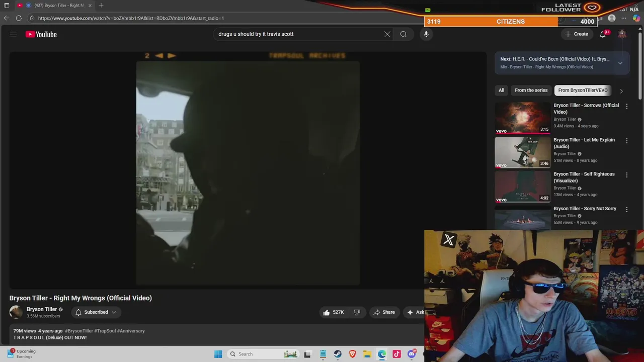
Task: Share this video
Action: 384,312
